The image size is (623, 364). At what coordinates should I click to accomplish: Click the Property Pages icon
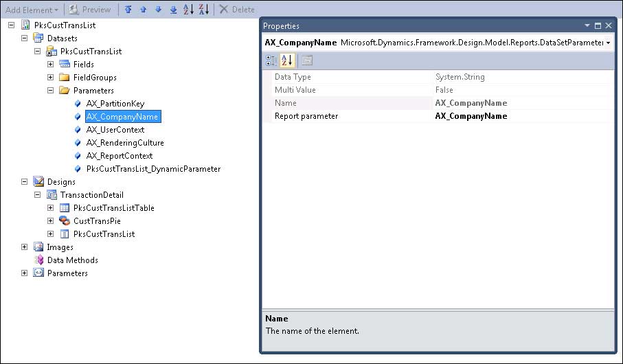[x=307, y=60]
